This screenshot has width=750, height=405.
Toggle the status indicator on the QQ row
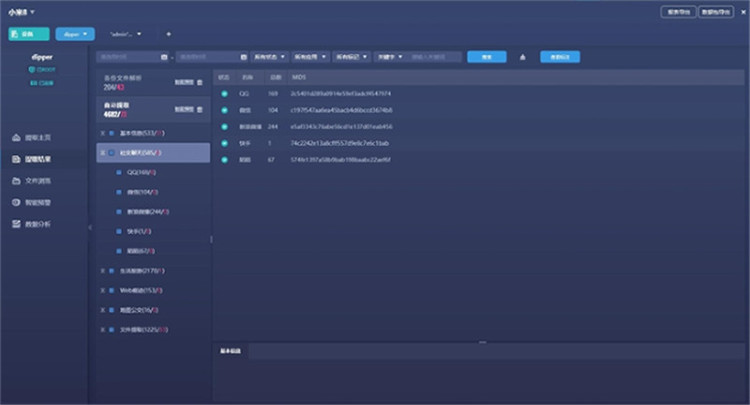[225, 94]
